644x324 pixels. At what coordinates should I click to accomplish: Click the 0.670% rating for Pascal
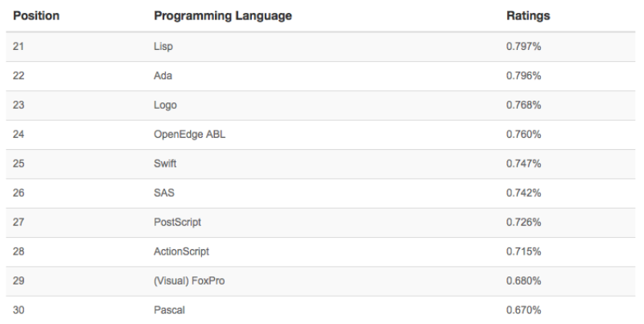coord(523,310)
